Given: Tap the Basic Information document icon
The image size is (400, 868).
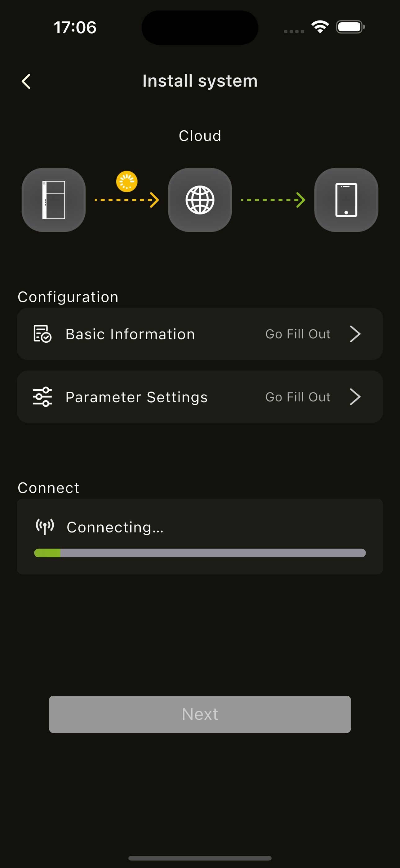Looking at the screenshot, I should 42,334.
